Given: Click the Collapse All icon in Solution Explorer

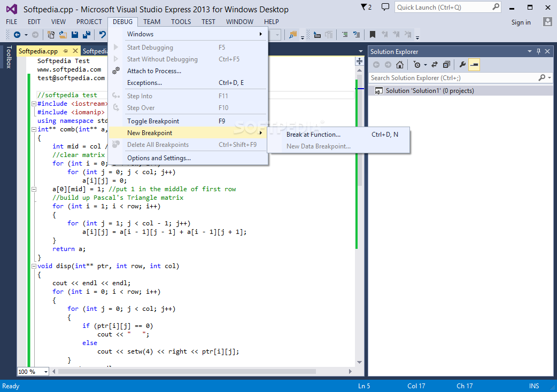Looking at the screenshot, I should tap(446, 65).
